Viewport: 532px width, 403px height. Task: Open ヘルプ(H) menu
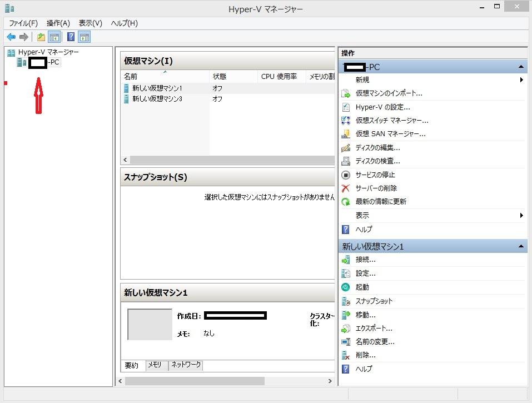click(124, 23)
